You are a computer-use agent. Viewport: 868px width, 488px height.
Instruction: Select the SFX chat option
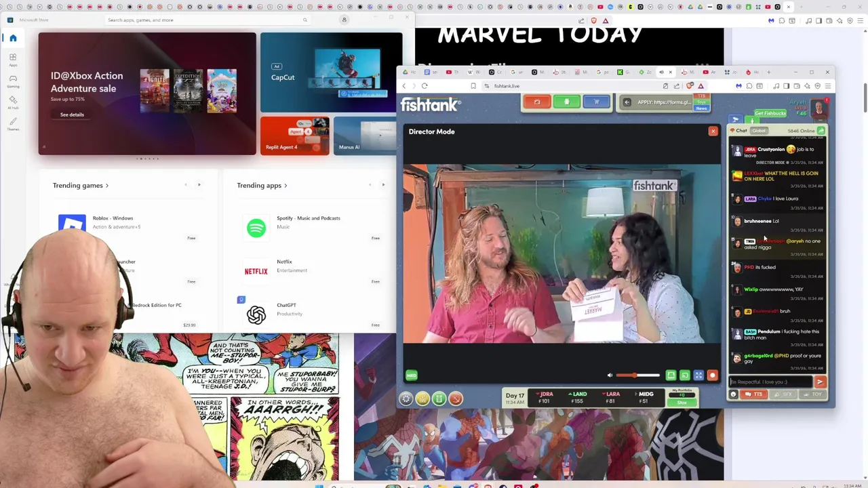tap(783, 394)
